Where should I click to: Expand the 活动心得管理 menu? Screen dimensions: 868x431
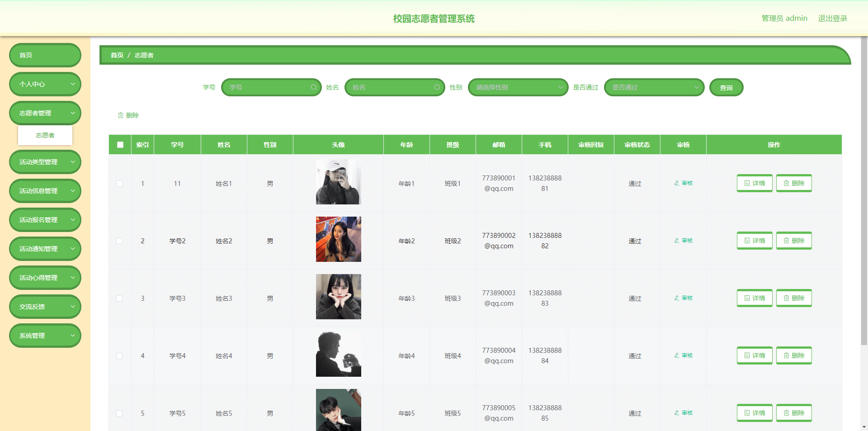point(45,278)
